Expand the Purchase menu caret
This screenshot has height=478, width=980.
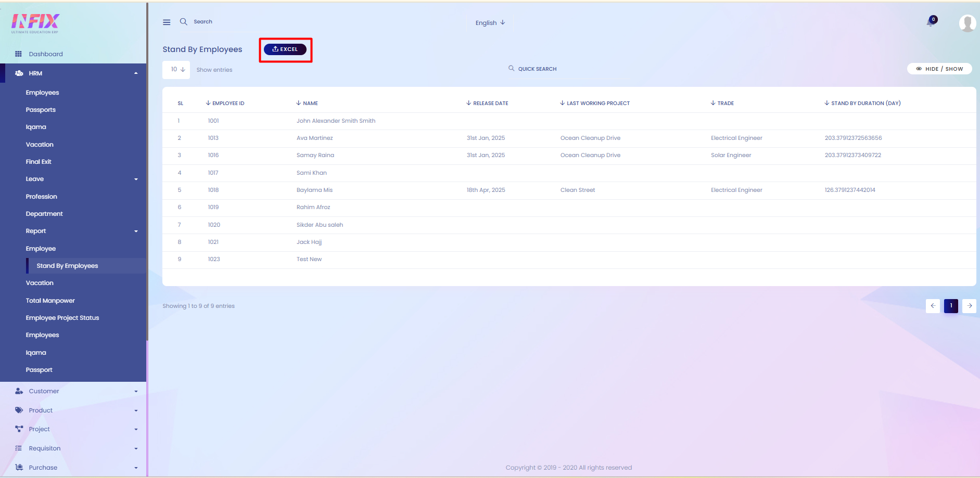[136, 468]
